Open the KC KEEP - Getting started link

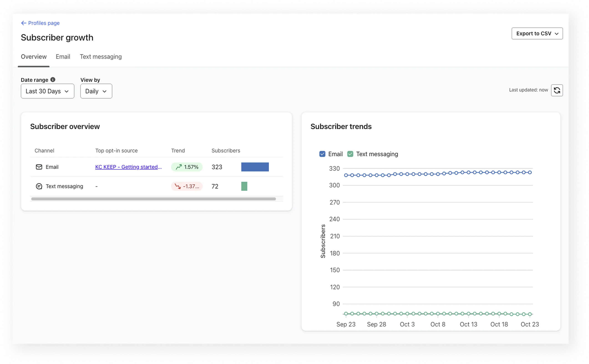[x=128, y=167]
